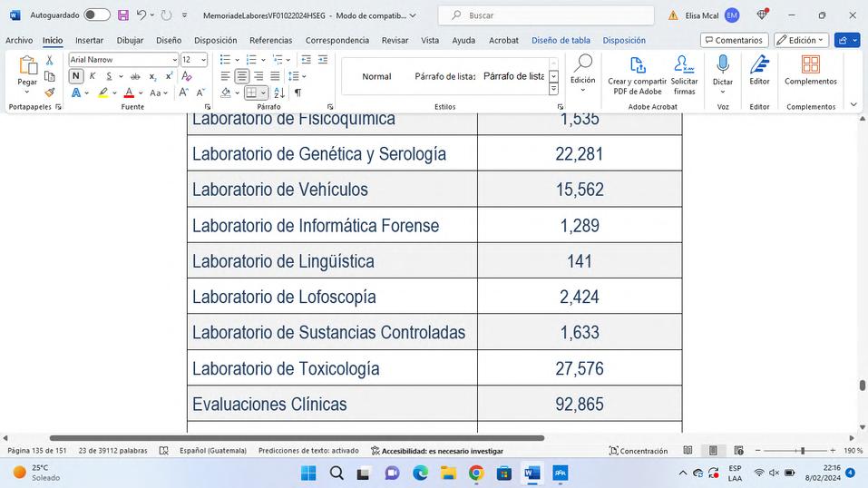This screenshot has height=488, width=868.
Task: Decrease the font size
Action: pyautogui.click(x=200, y=93)
